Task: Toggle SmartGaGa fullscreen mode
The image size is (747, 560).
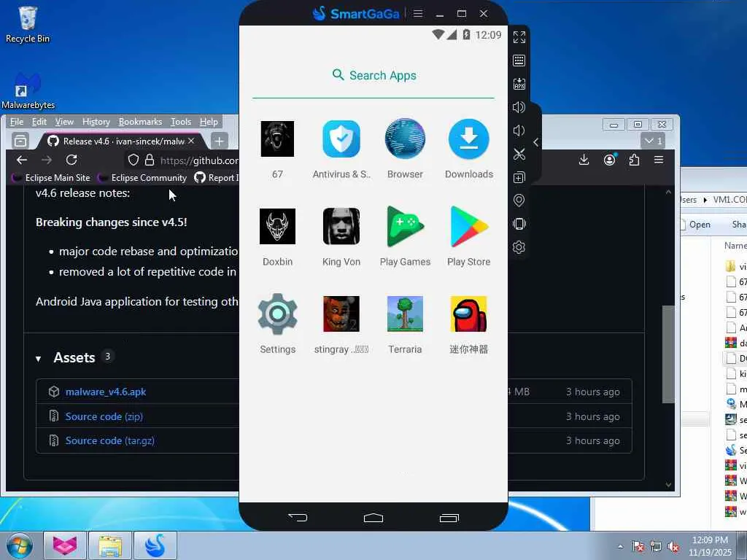Action: click(519, 37)
